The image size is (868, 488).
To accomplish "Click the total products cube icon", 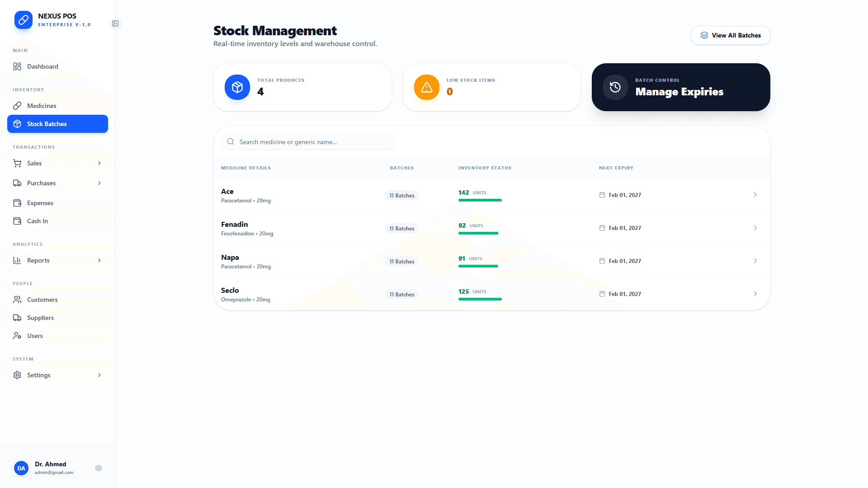I will coord(237,87).
